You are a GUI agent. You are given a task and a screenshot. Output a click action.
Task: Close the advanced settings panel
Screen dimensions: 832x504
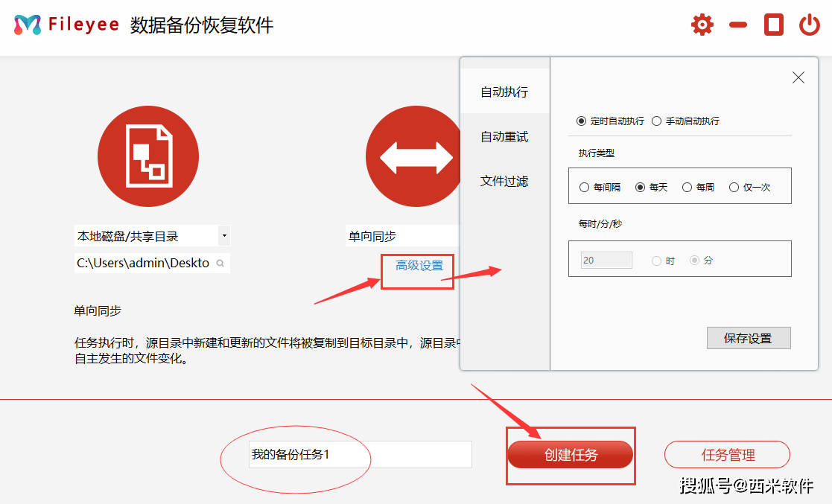coord(798,77)
